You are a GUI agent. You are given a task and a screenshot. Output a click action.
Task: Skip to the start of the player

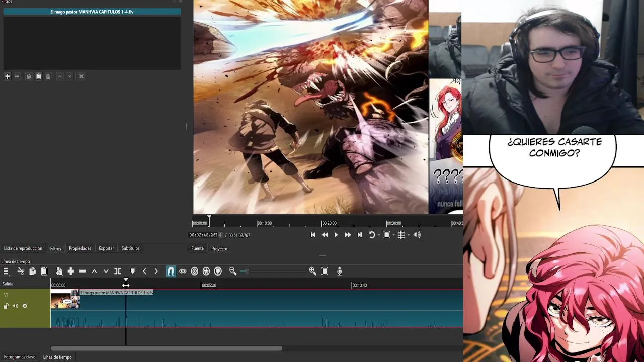313,235
